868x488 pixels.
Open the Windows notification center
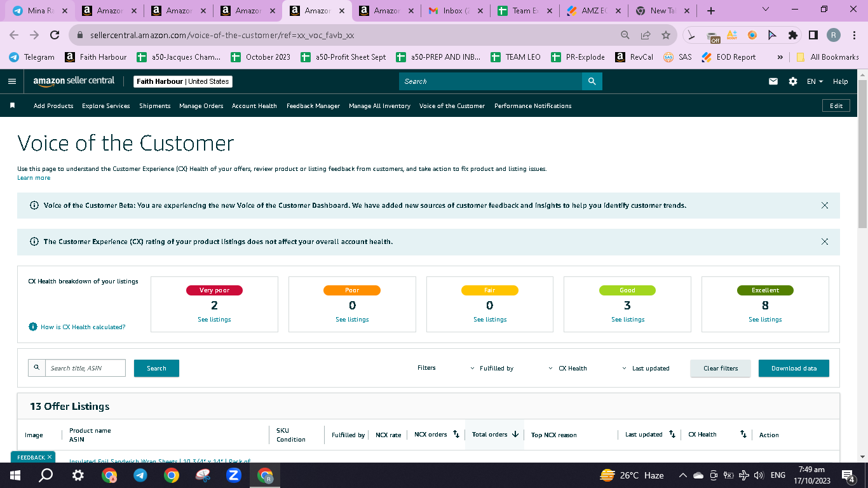[848, 475]
